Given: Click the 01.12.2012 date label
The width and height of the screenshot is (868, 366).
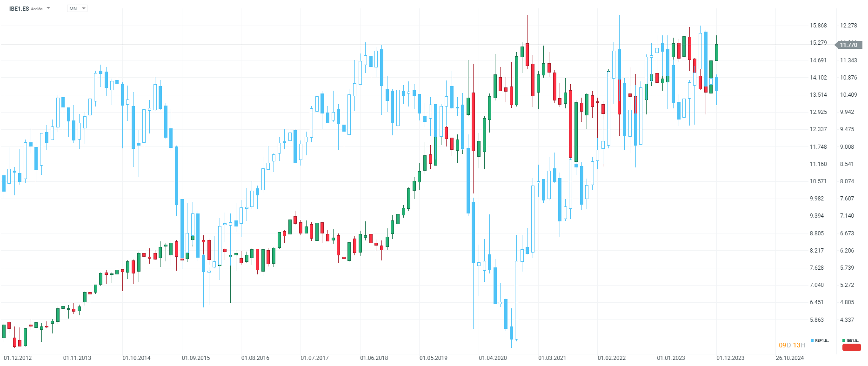Looking at the screenshot, I should [18, 358].
